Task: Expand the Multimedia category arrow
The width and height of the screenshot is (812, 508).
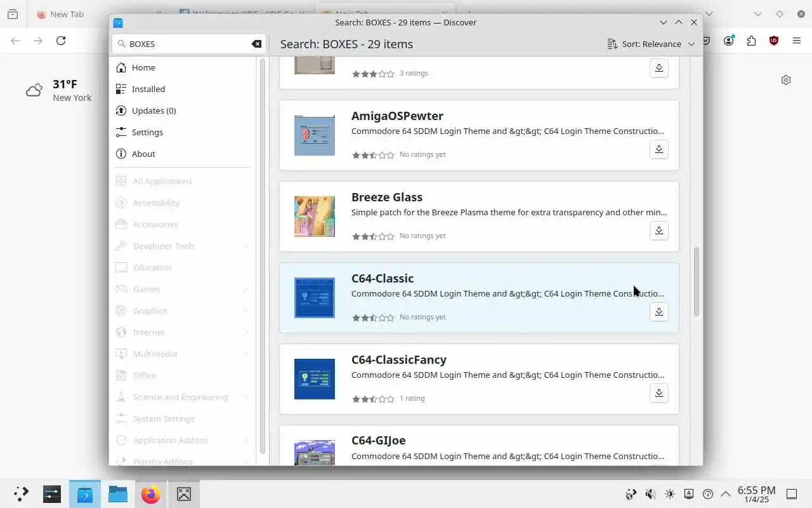Action: [x=246, y=354]
